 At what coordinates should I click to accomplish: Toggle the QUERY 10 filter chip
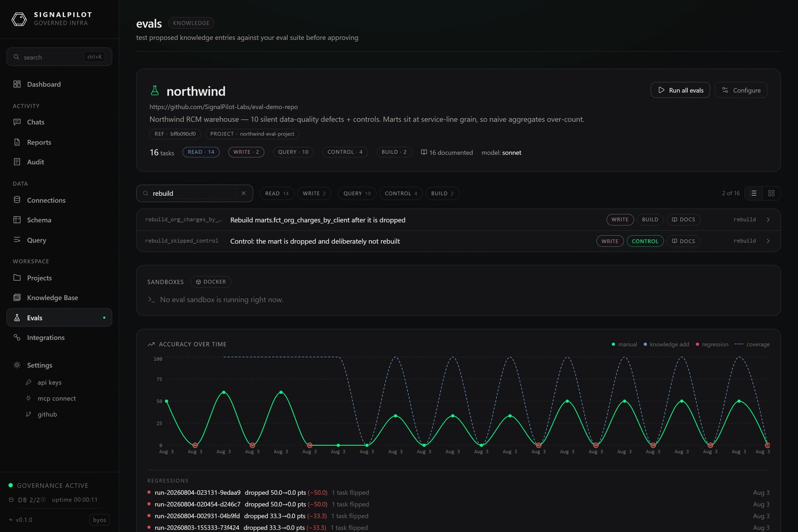tap(357, 194)
